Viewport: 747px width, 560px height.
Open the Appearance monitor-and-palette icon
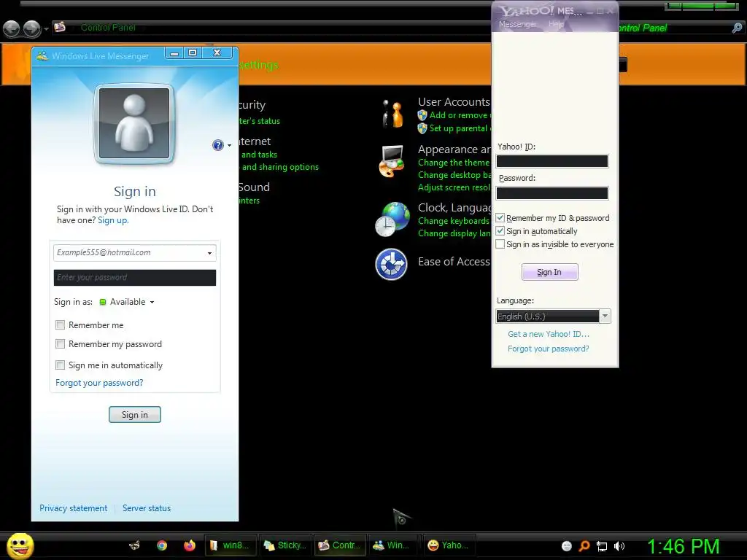tap(392, 161)
